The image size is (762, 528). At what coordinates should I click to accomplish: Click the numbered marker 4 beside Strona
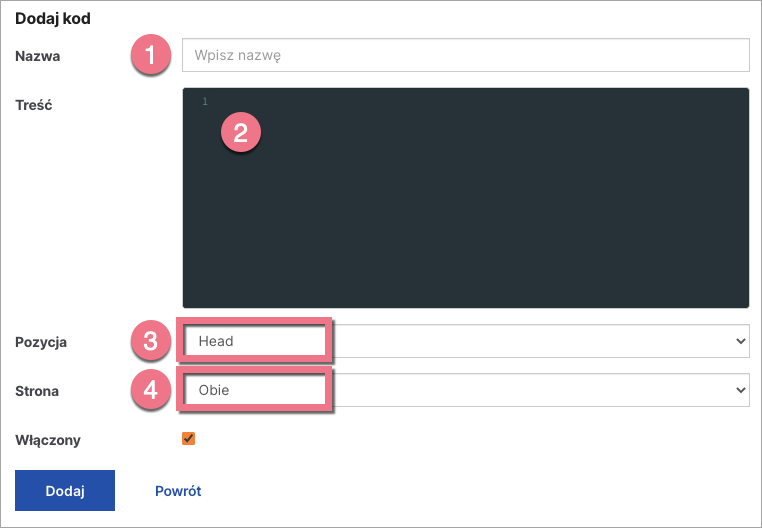click(150, 390)
